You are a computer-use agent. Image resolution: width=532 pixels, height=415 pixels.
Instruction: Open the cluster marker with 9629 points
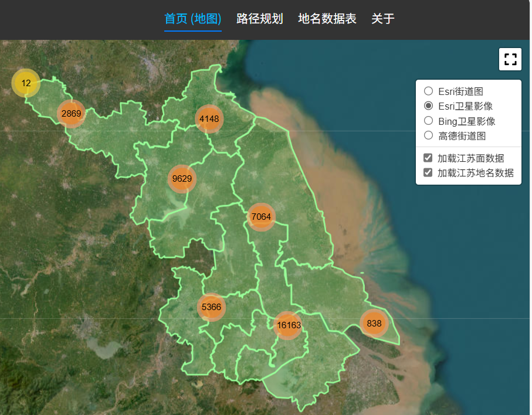[x=182, y=179]
